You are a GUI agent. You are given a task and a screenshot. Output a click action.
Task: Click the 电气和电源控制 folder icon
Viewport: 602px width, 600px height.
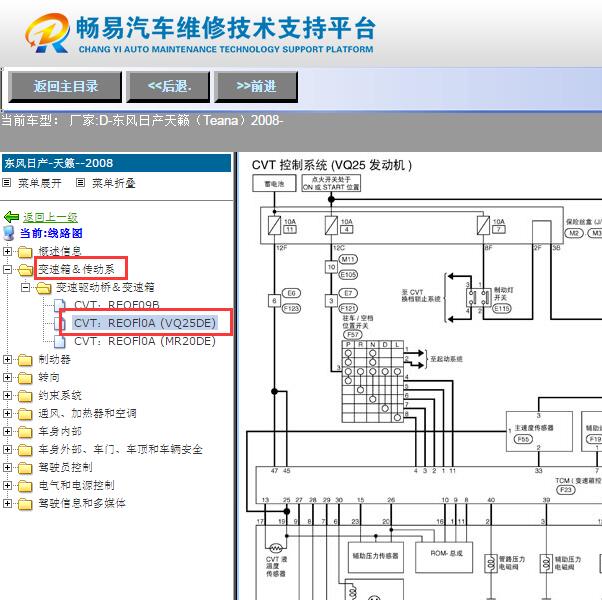click(25, 486)
